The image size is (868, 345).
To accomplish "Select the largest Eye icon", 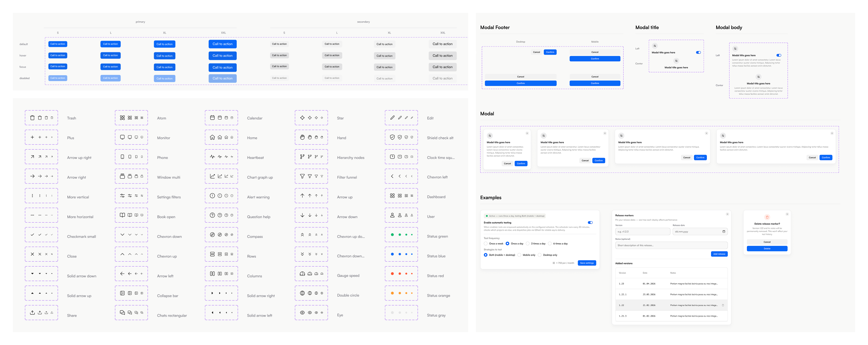I will [302, 313].
